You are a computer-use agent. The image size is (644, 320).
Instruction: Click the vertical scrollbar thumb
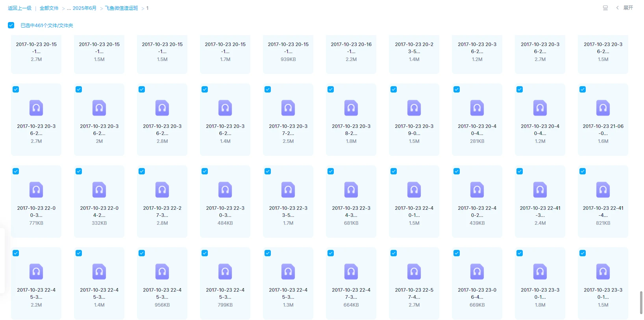coord(641,302)
